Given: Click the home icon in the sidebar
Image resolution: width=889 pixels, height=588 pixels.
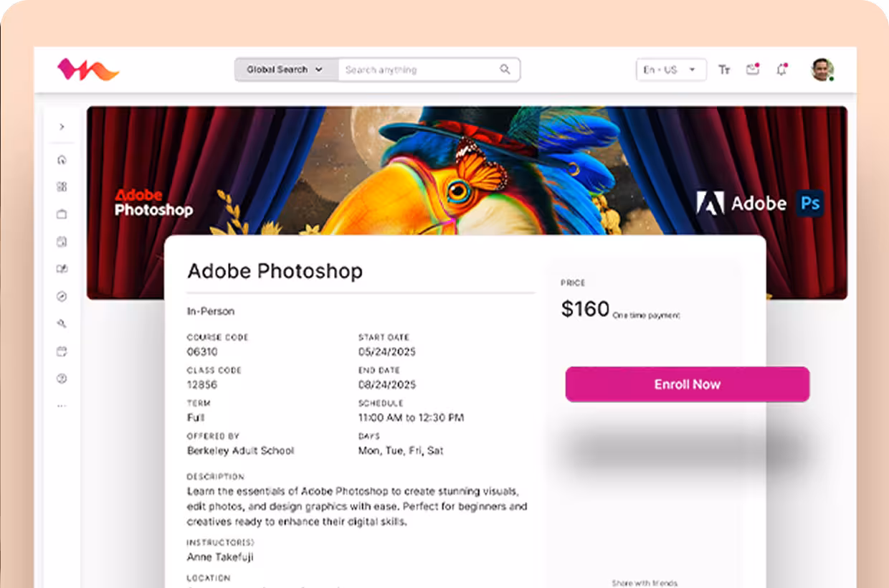Looking at the screenshot, I should coord(62,160).
